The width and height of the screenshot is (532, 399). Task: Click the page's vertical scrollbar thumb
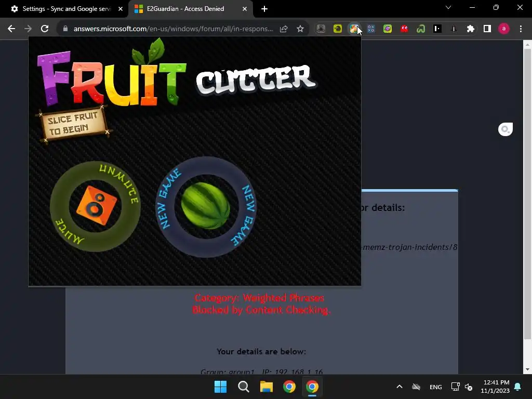tap(527, 193)
